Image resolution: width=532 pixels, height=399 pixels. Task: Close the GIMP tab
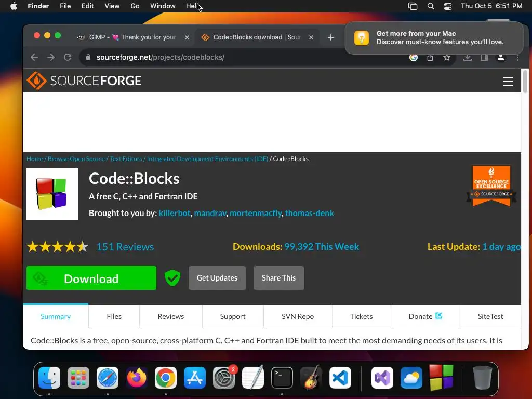187,37
